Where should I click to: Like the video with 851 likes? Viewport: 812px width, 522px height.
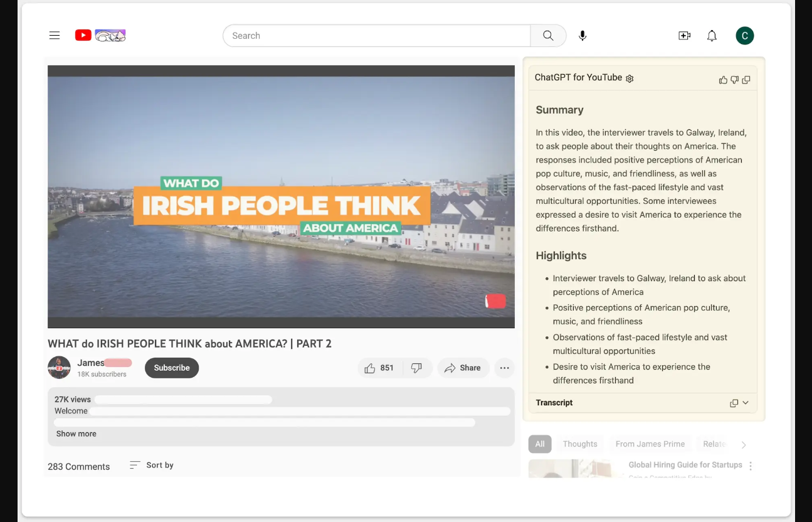(x=379, y=368)
